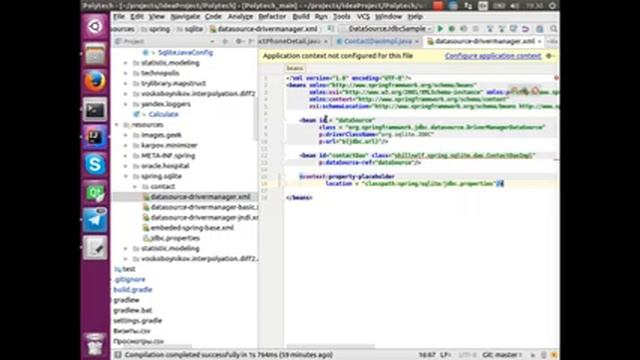
Task: Click Configure application context link
Action: point(493,56)
